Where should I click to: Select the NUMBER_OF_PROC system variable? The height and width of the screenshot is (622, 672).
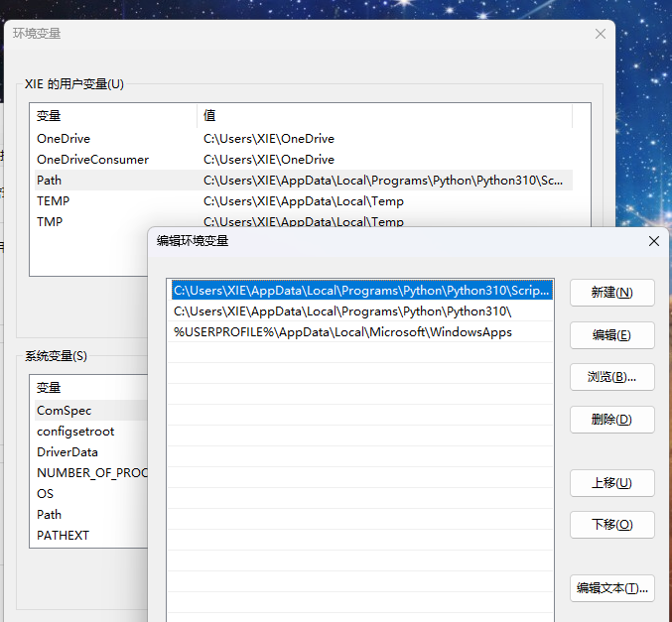pos(91,473)
